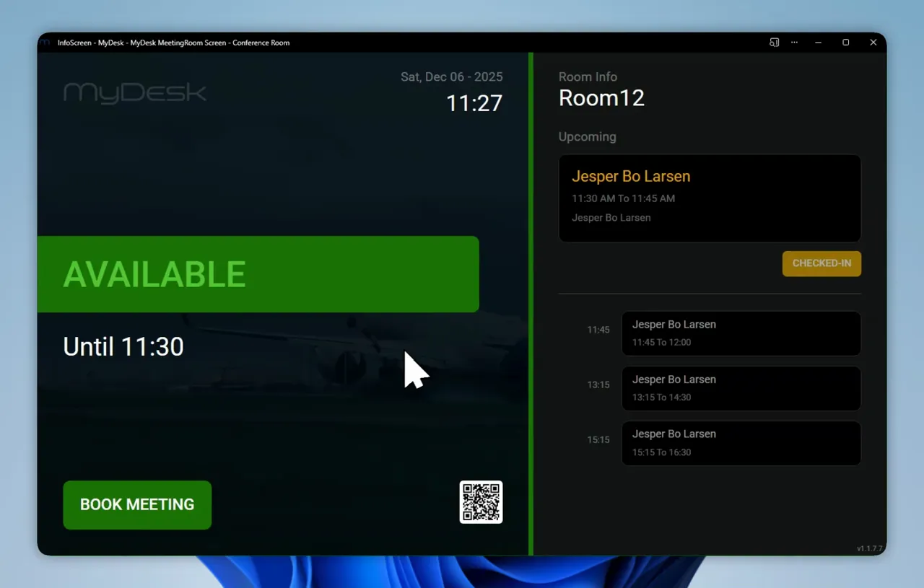Click the date 'Sat, Dec 06 - 2025'
The height and width of the screenshot is (588, 924).
click(452, 77)
